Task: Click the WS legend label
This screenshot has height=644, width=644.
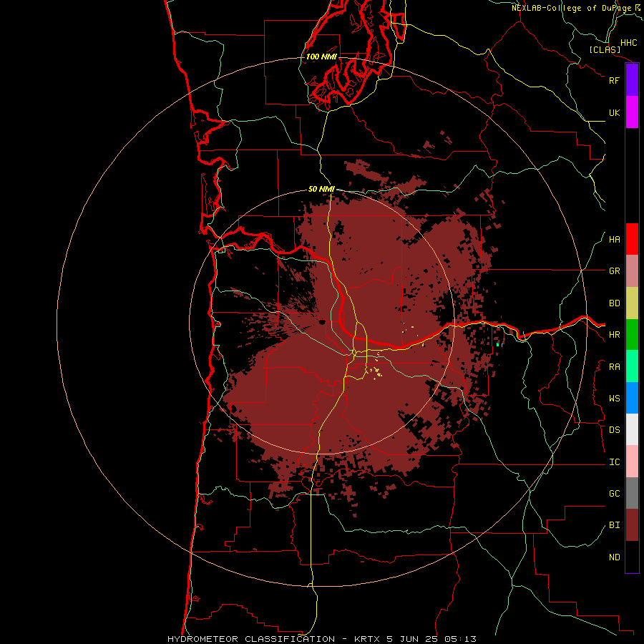Action: [614, 399]
